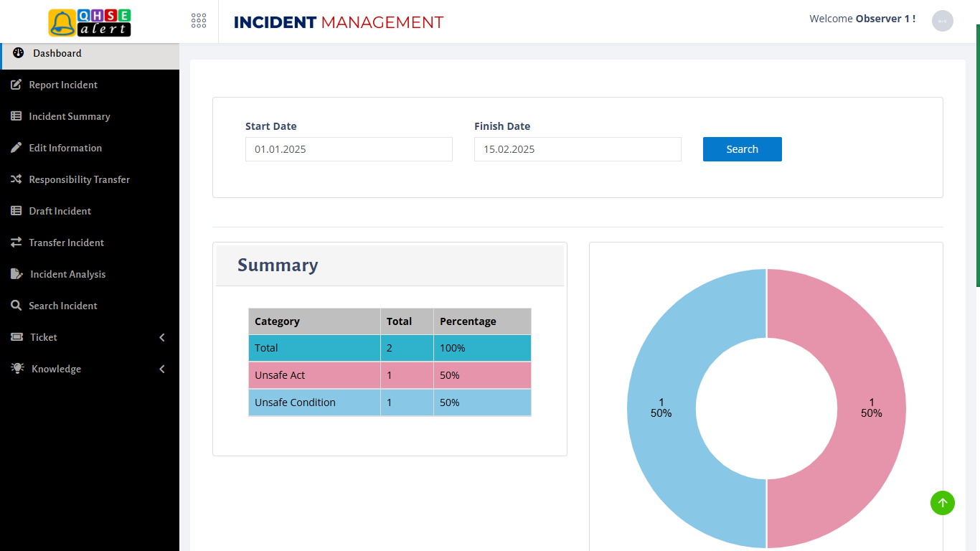Open Incident Summary via its table icon
This screenshot has height=551, width=980.
(x=16, y=116)
